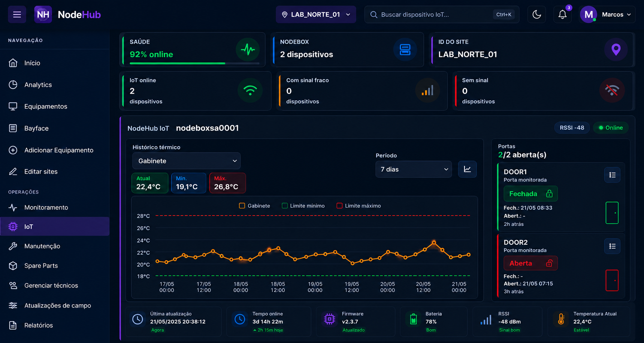Click the Gerenciar técnicos people icon
Image resolution: width=644 pixels, height=343 pixels.
point(13,285)
